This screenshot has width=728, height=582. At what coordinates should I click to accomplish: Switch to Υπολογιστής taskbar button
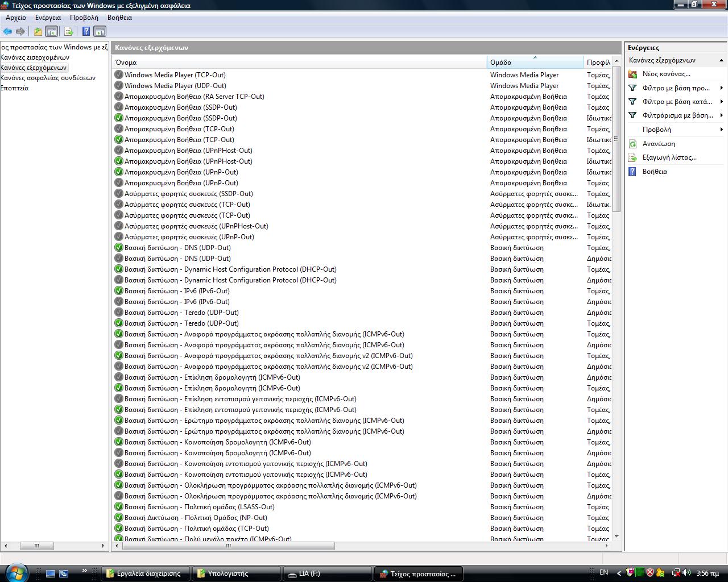(237, 573)
